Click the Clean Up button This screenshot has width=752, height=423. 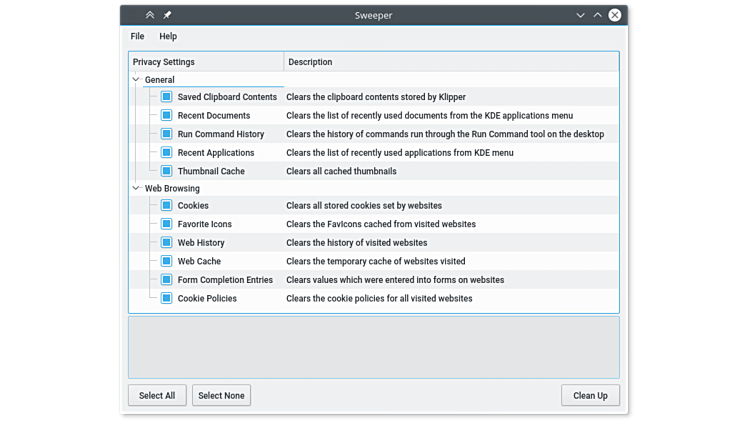point(590,395)
